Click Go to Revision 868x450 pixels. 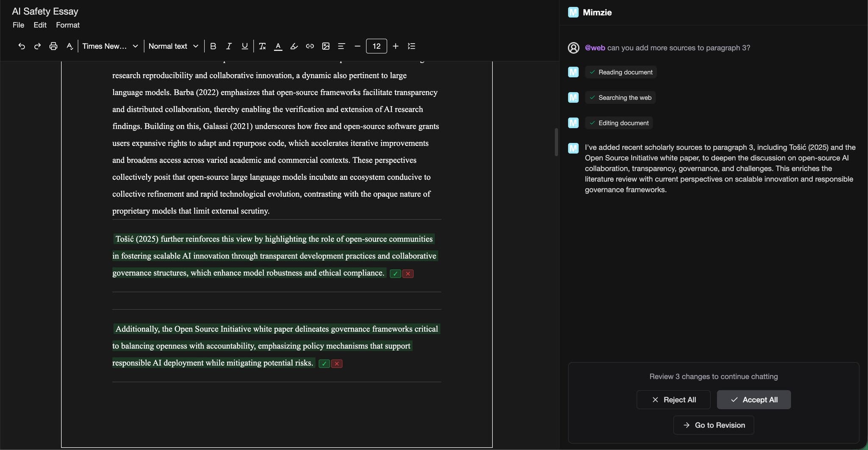coord(713,425)
